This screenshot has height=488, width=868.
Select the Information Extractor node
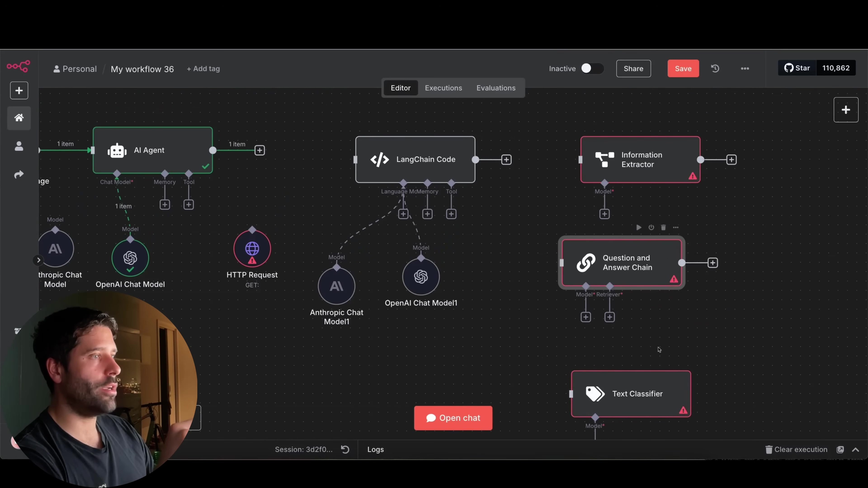640,160
